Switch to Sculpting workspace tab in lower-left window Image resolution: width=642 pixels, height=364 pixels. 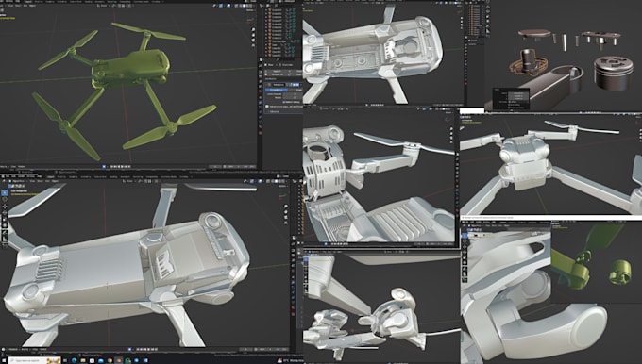pyautogui.click(x=74, y=176)
